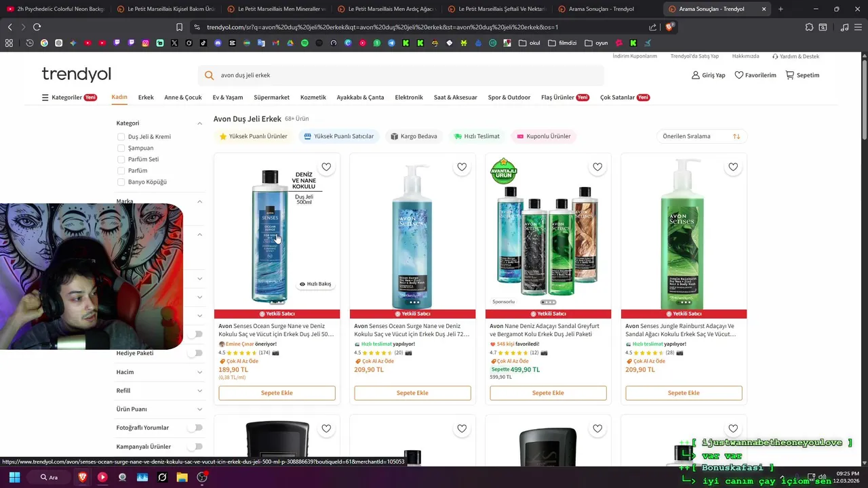868x488 pixels.
Task: Collapse the Kategori filter section
Action: click(x=199, y=123)
